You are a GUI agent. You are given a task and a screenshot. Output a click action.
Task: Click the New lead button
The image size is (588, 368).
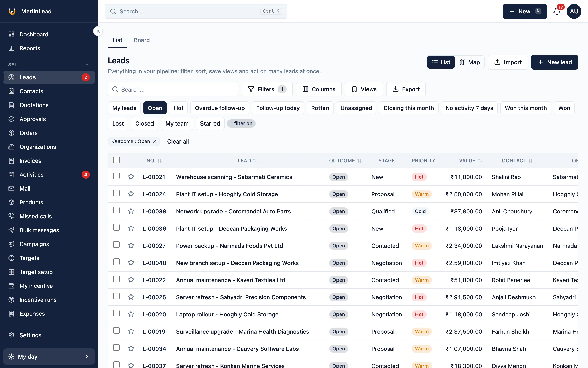click(555, 62)
